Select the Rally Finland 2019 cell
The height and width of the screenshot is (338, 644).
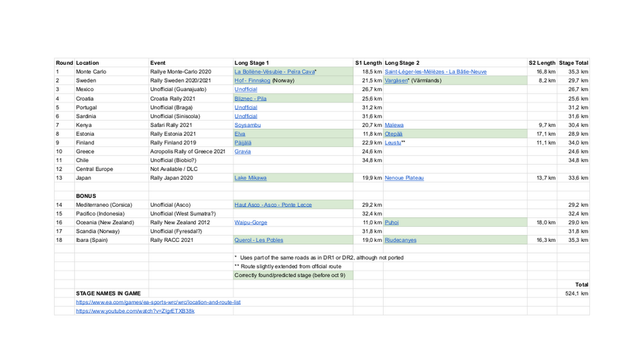[x=191, y=143]
